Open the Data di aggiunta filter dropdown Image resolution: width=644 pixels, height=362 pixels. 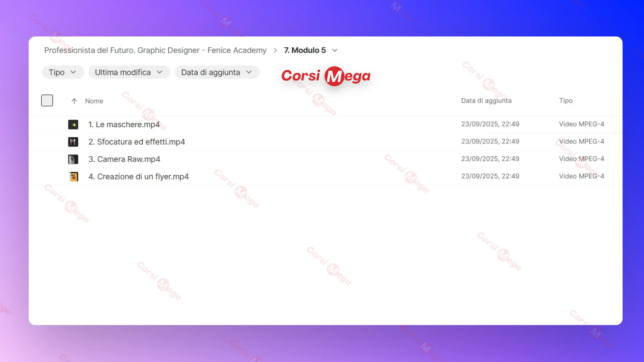(217, 72)
